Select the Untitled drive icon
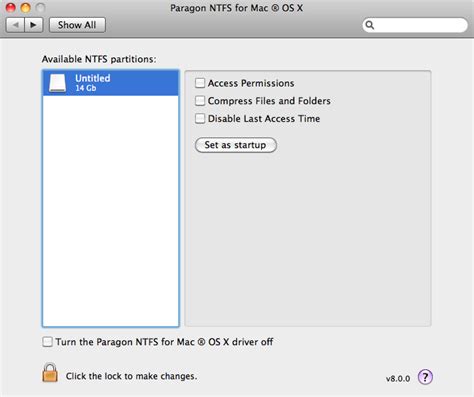This screenshot has width=474, height=397. pos(57,83)
